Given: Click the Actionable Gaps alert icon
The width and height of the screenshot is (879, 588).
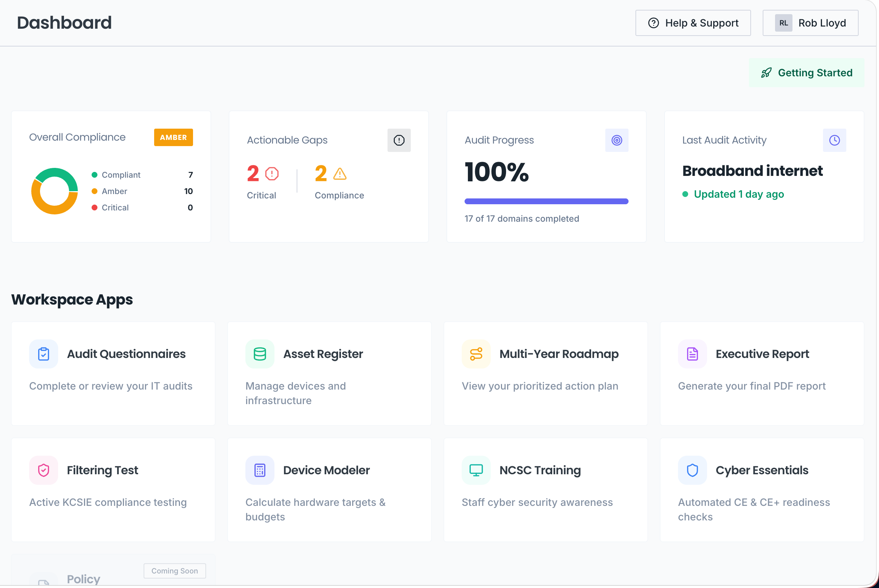Looking at the screenshot, I should coord(399,140).
